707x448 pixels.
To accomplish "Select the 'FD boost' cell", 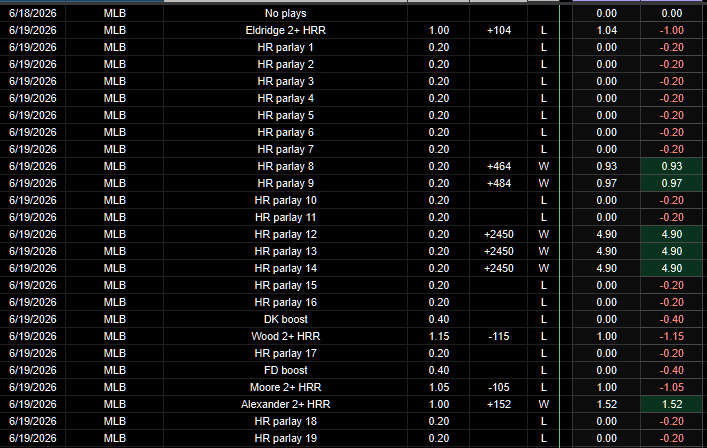I will click(285, 370).
